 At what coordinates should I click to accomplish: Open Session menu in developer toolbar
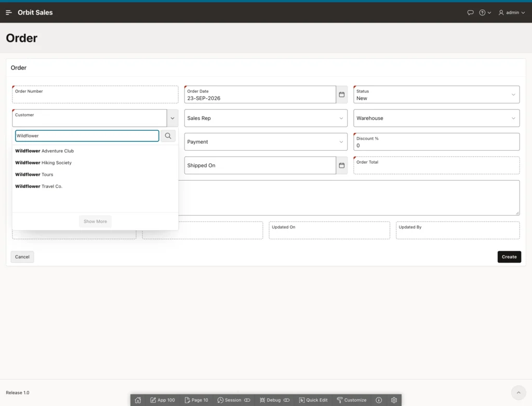click(x=234, y=400)
